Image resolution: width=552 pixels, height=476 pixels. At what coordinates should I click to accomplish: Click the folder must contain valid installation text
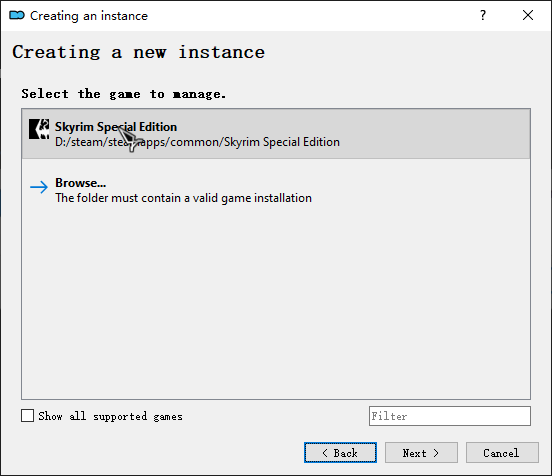[183, 198]
